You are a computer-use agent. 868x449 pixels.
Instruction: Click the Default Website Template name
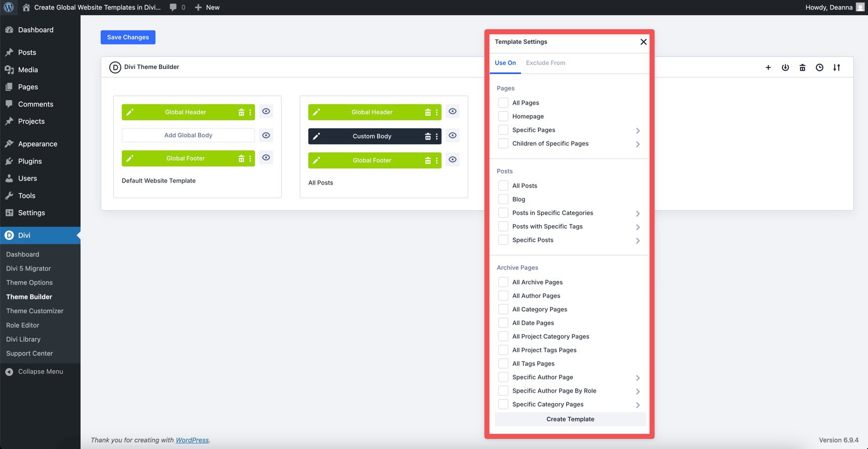click(x=158, y=181)
